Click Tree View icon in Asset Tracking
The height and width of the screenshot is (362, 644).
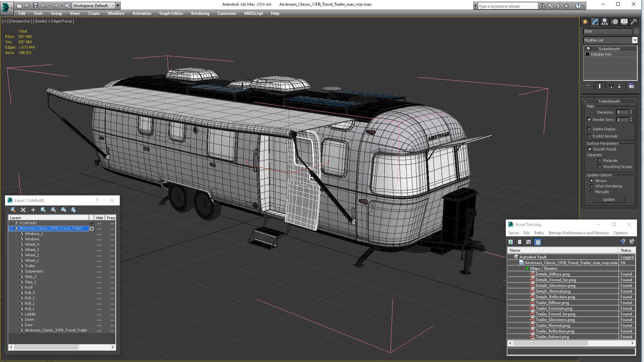[x=528, y=242]
